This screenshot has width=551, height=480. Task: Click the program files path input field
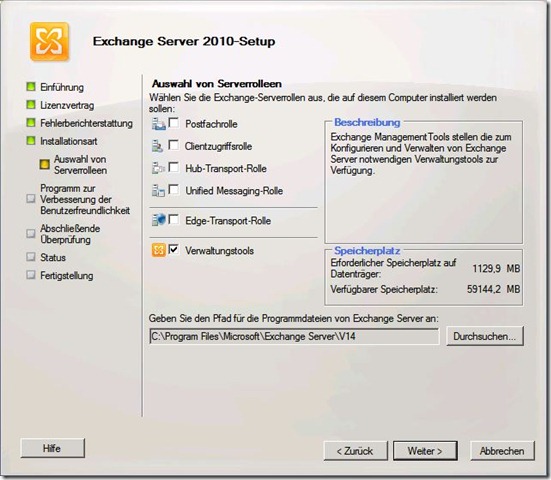point(294,337)
